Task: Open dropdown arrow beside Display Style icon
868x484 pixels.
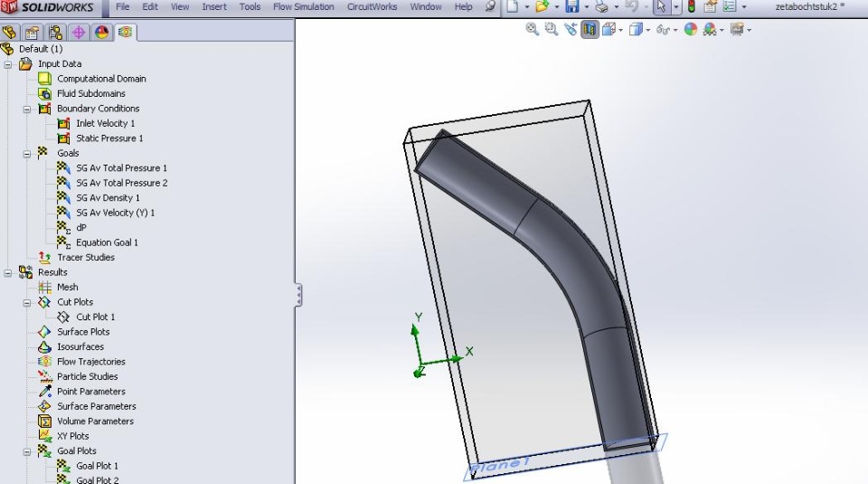Action: pyautogui.click(x=648, y=30)
